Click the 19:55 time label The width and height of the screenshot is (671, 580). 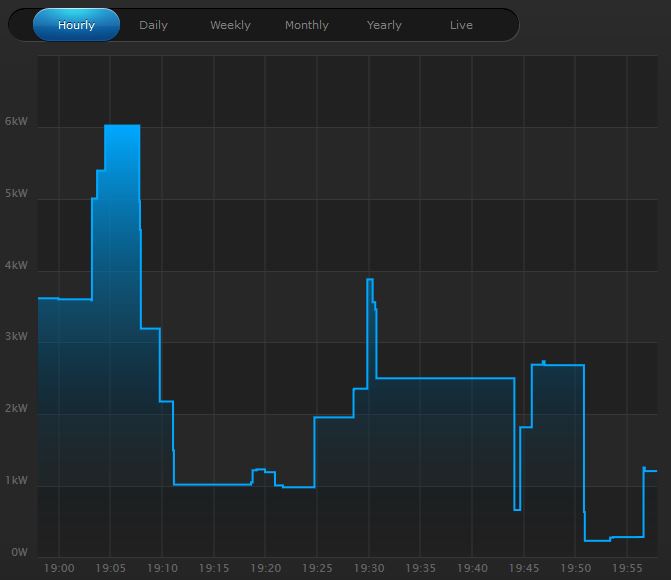(x=627, y=568)
